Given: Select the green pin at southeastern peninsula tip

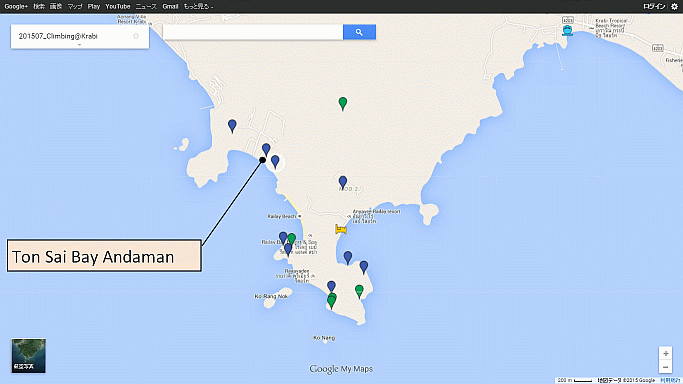Looking at the screenshot, I should point(359,291).
